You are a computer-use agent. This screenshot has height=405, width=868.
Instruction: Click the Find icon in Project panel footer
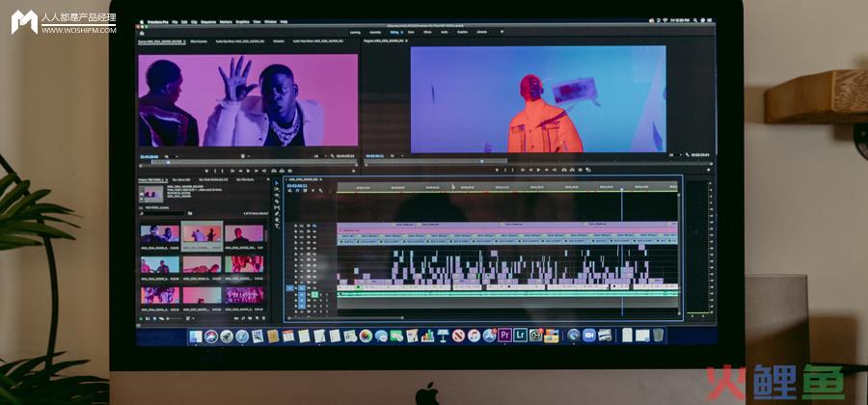coord(243,318)
